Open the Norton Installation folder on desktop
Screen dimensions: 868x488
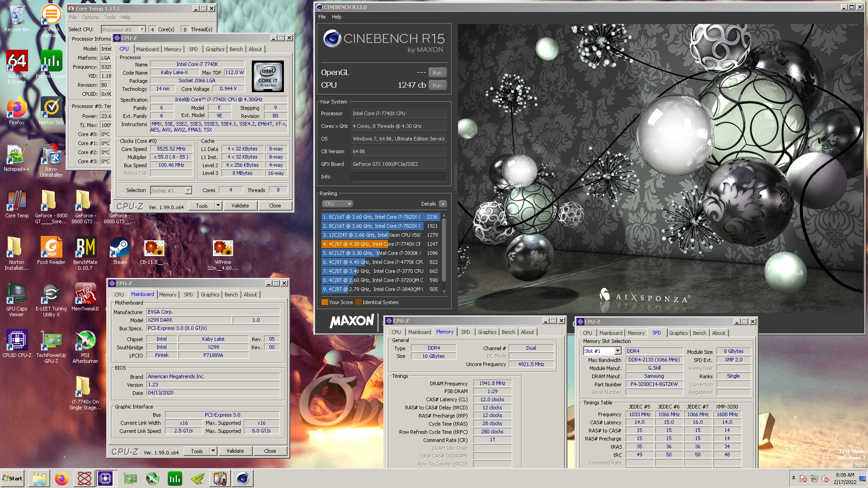pos(17,253)
